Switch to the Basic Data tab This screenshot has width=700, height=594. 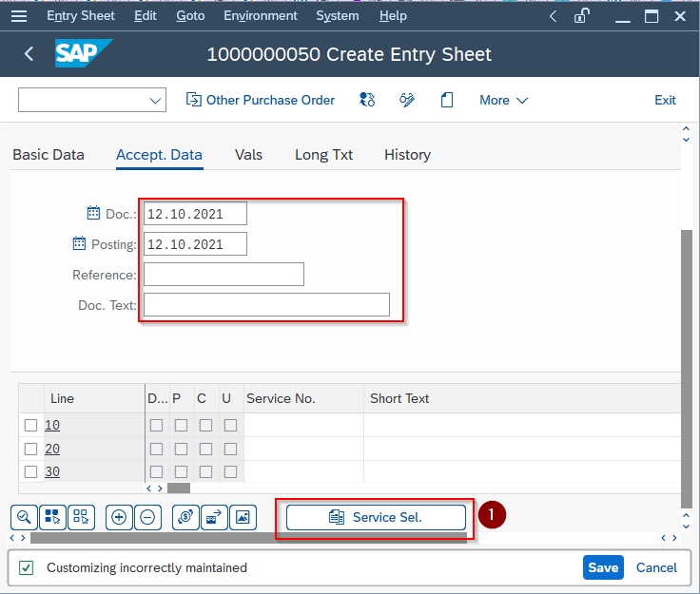49,154
